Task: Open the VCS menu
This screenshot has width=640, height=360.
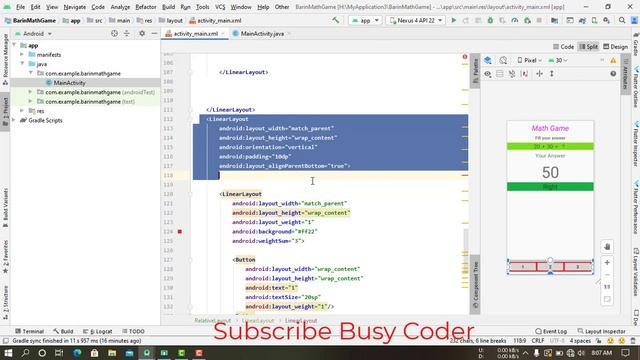Action: [220, 7]
